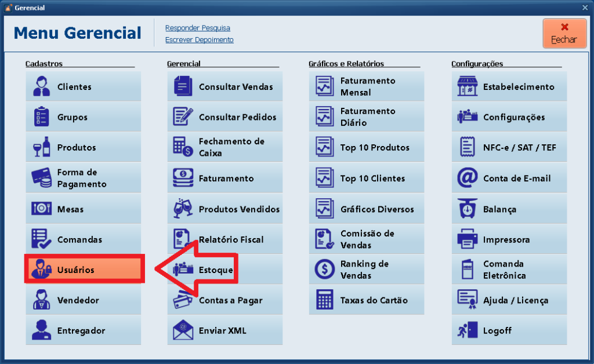Select the Balança scale icon

[467, 209]
